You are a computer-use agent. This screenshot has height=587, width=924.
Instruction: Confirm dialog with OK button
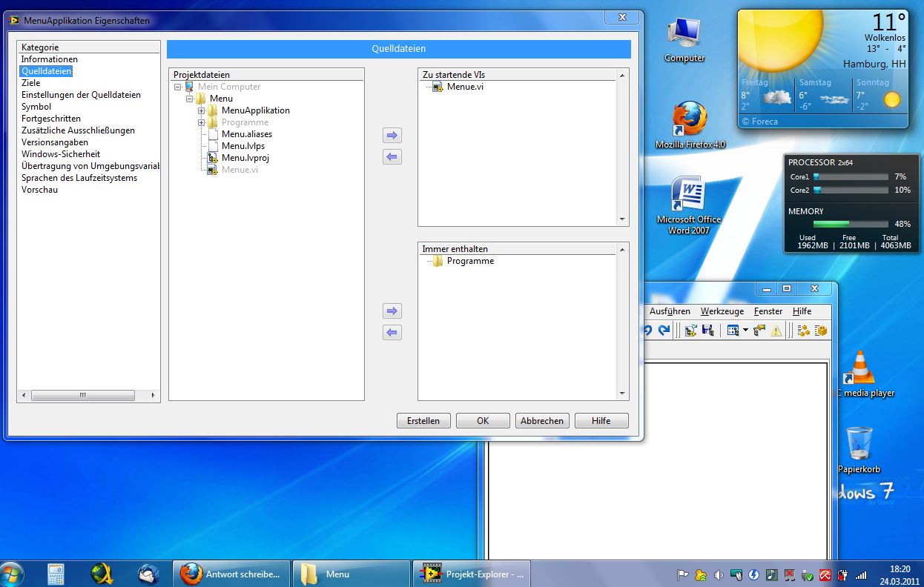pyautogui.click(x=483, y=421)
